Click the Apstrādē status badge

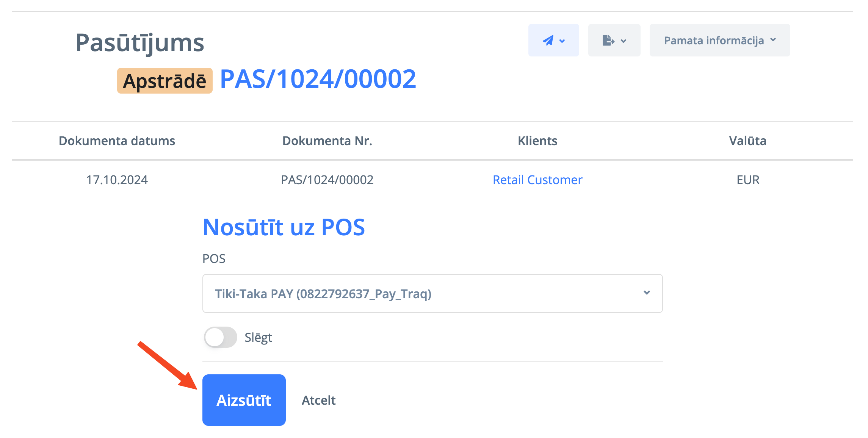tap(165, 81)
